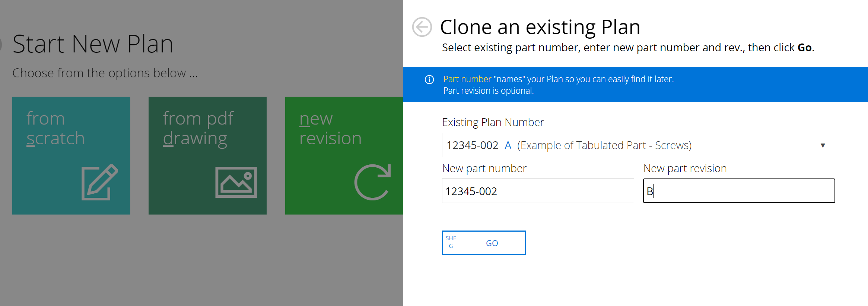
Task: Click the pencil edit icon on scratch tile
Action: pyautogui.click(x=99, y=182)
